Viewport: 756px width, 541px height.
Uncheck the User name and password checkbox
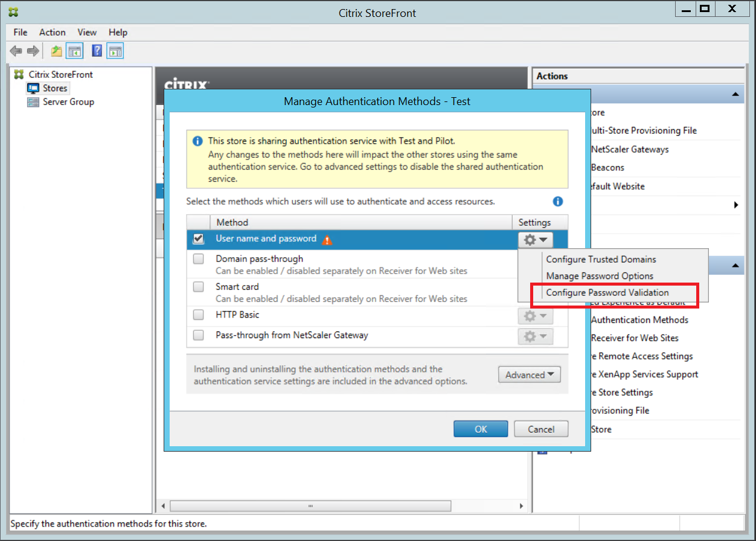[198, 239]
